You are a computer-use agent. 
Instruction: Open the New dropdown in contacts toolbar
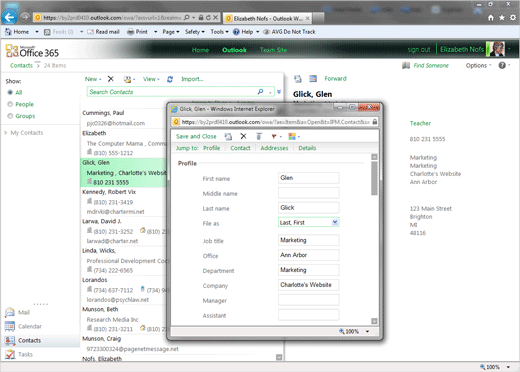(x=93, y=79)
